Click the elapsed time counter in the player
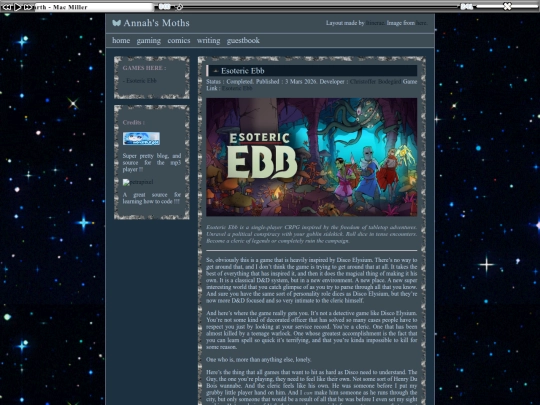The image size is (540, 405). (164, 7)
